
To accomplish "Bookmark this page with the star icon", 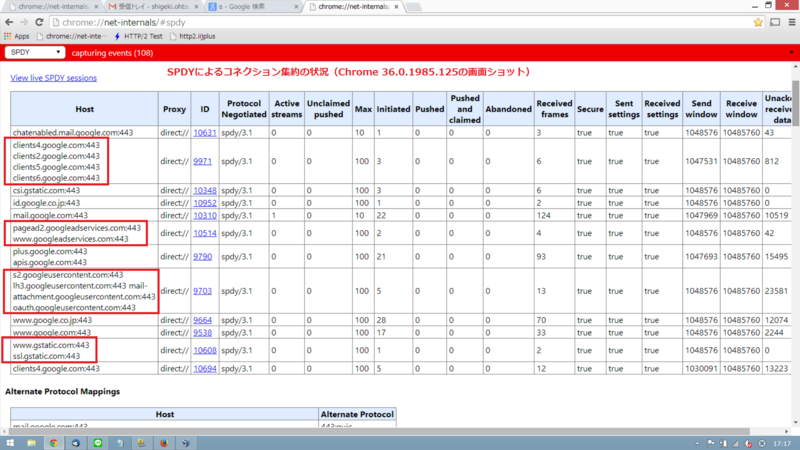I will (x=758, y=22).
